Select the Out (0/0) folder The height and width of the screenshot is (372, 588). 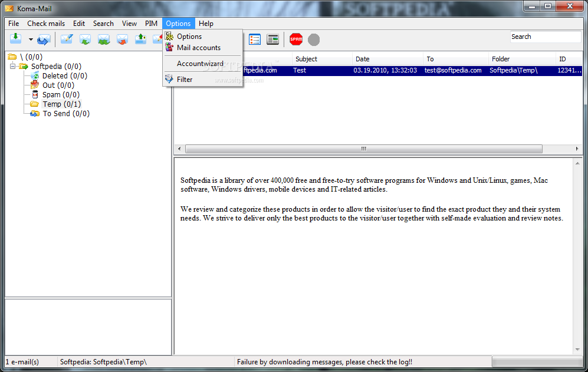click(58, 85)
